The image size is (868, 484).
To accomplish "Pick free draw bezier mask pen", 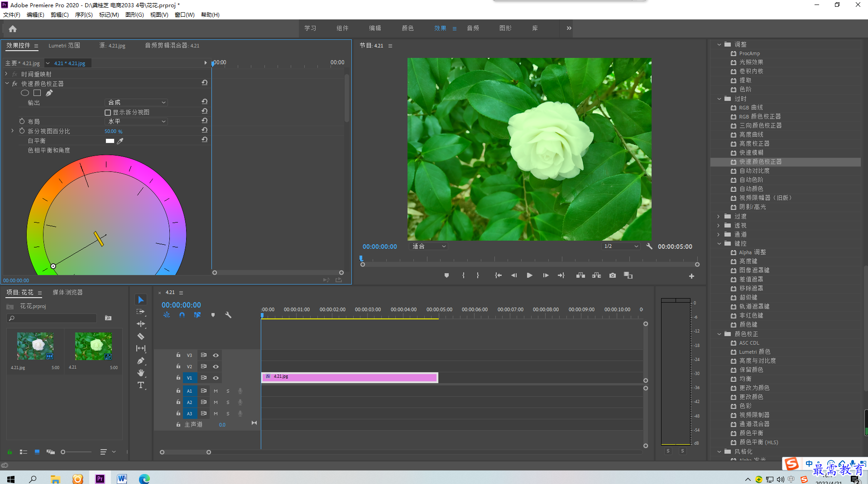I will [49, 93].
